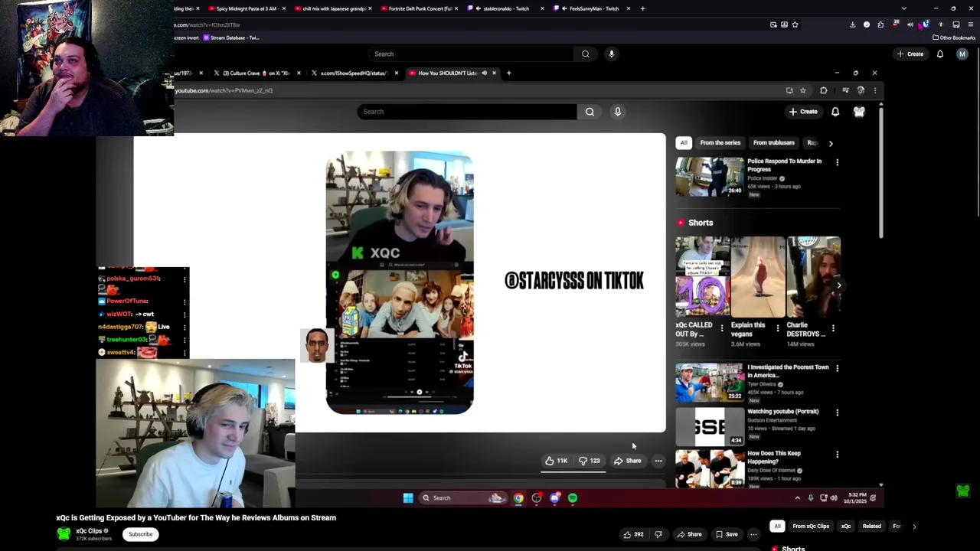Screen dimensions: 980x551
Task: Open the 'M' account avatar menu
Action: pyautogui.click(x=962, y=54)
